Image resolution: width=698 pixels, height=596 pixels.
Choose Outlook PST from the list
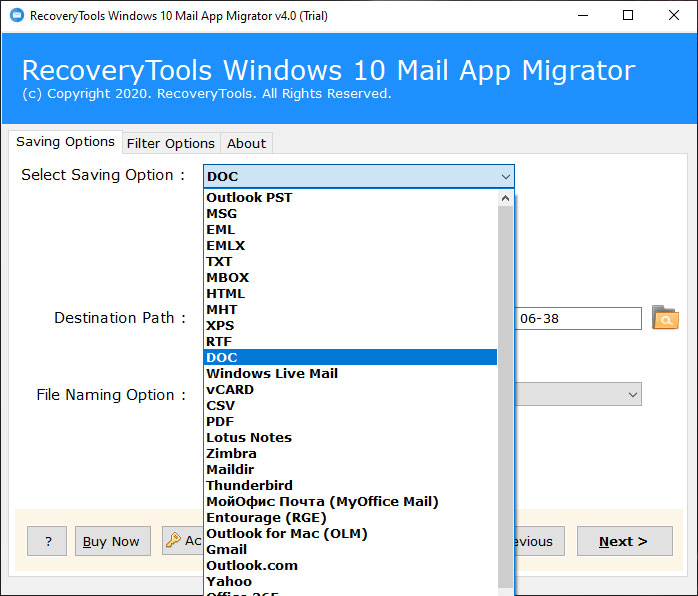coord(350,197)
